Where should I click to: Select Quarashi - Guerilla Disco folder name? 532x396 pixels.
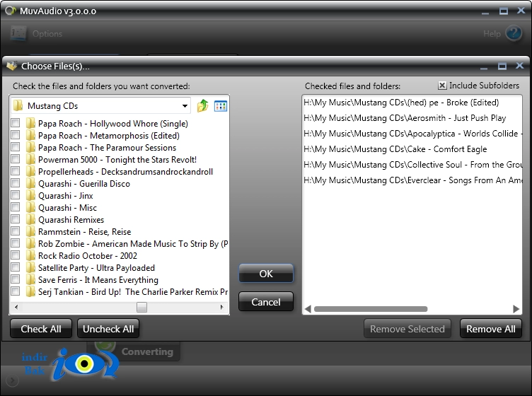coord(84,183)
